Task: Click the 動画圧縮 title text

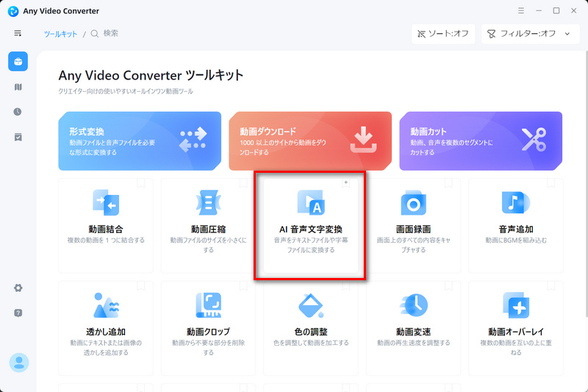Action: [x=208, y=229]
